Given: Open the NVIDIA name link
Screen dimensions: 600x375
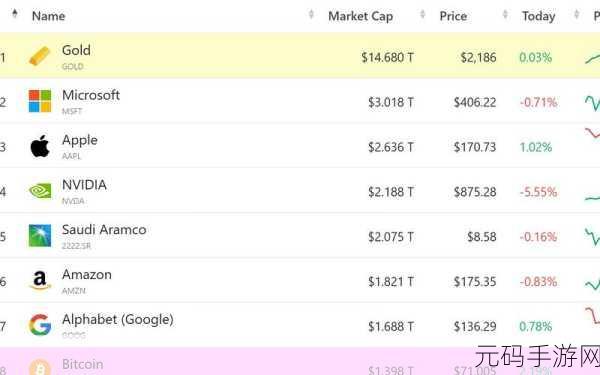Looking at the screenshot, I should tap(84, 185).
